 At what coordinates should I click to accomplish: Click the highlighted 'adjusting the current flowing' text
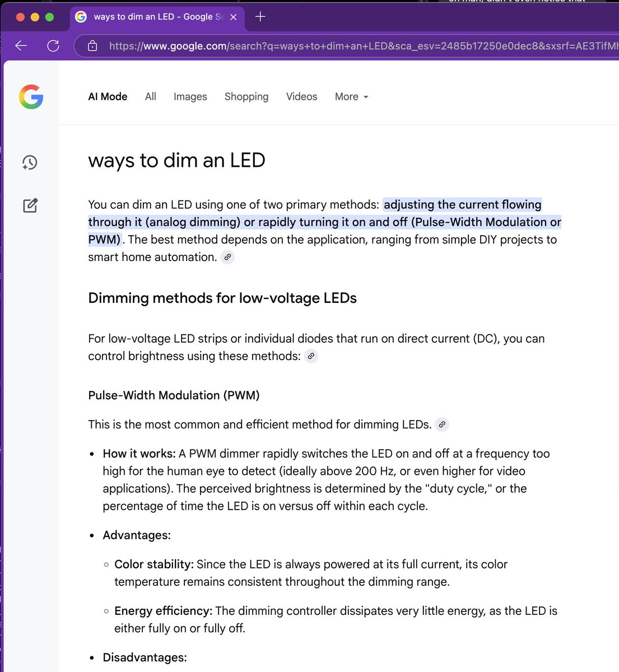462,204
